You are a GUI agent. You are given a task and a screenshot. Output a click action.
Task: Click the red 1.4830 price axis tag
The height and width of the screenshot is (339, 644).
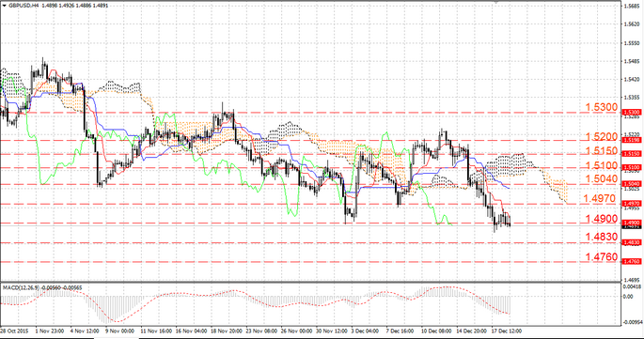[632, 242]
